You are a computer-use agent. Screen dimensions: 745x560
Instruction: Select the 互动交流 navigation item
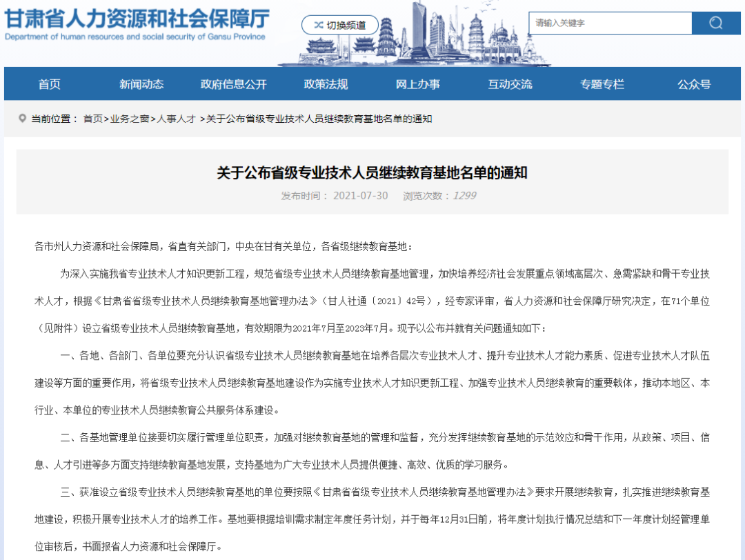tap(510, 84)
